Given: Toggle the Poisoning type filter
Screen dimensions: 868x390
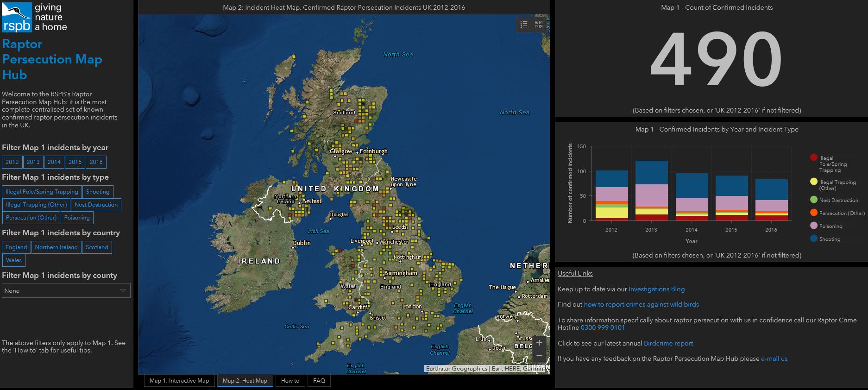Looking at the screenshot, I should (x=77, y=218).
